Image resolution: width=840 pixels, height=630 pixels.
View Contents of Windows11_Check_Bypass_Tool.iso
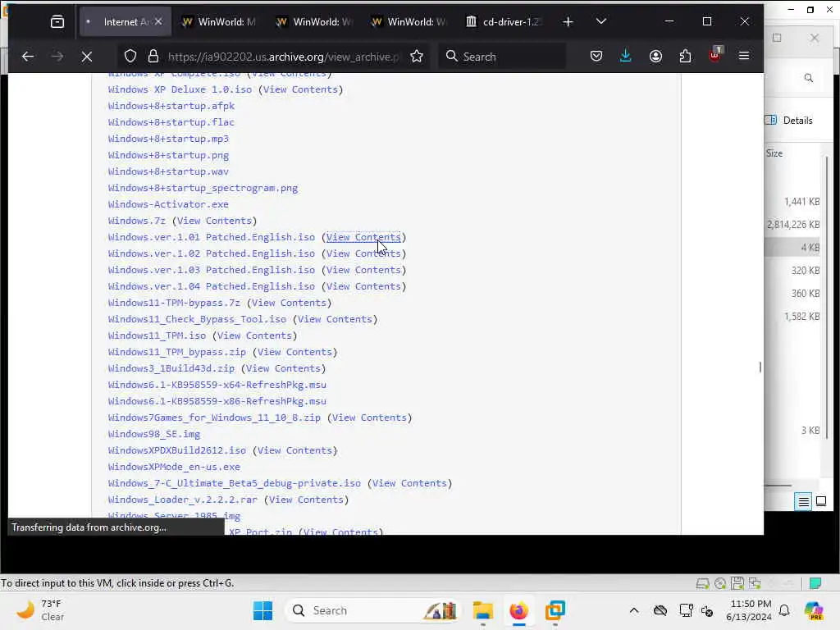click(x=335, y=319)
